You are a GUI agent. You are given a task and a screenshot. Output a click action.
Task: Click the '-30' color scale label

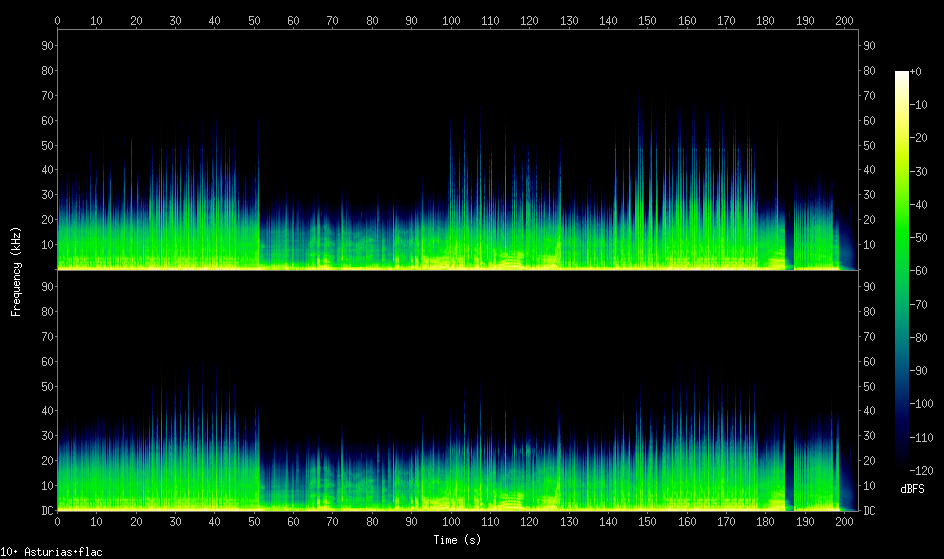tap(918, 171)
